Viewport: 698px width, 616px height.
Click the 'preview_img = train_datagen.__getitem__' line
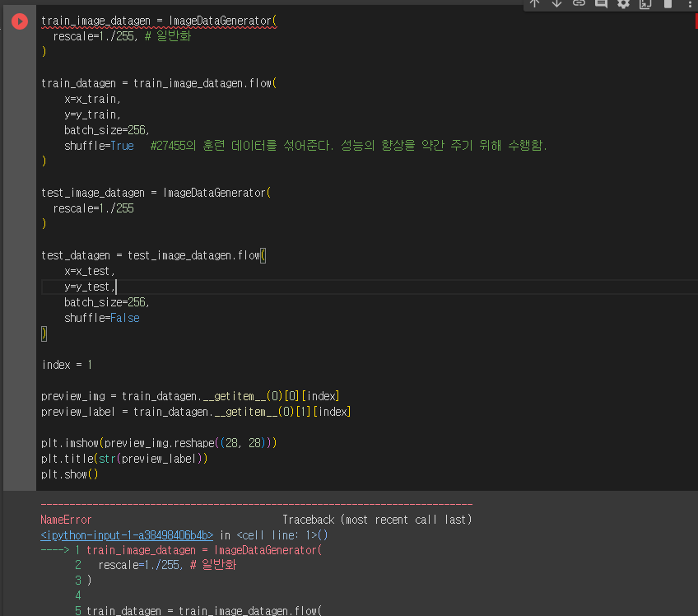point(190,396)
